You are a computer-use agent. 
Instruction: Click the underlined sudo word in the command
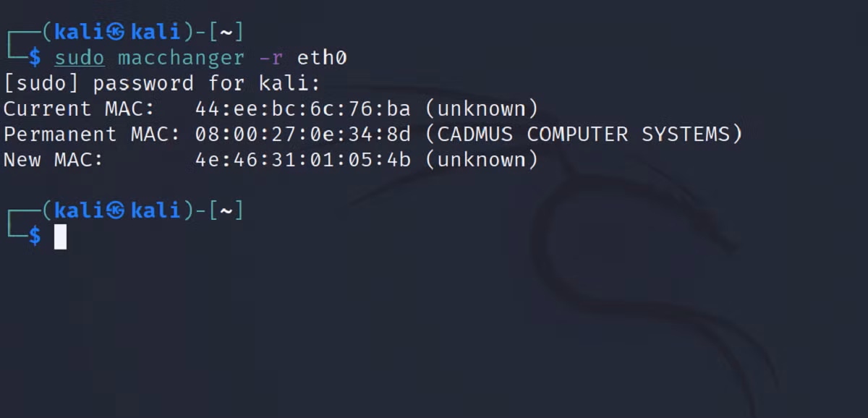[80, 58]
